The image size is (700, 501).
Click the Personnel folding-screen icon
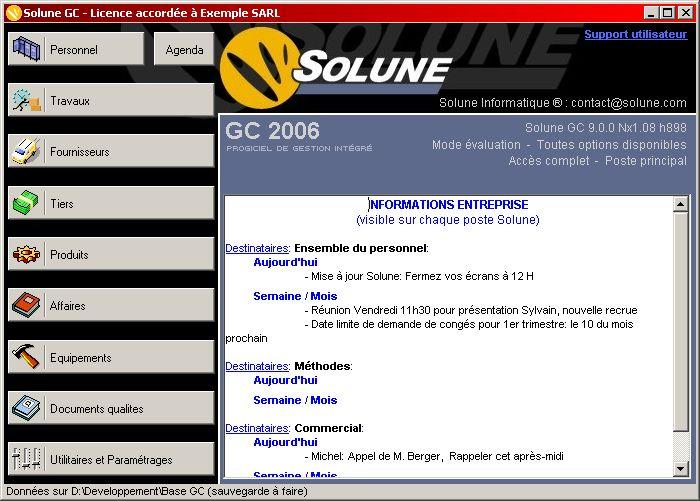click(x=26, y=49)
